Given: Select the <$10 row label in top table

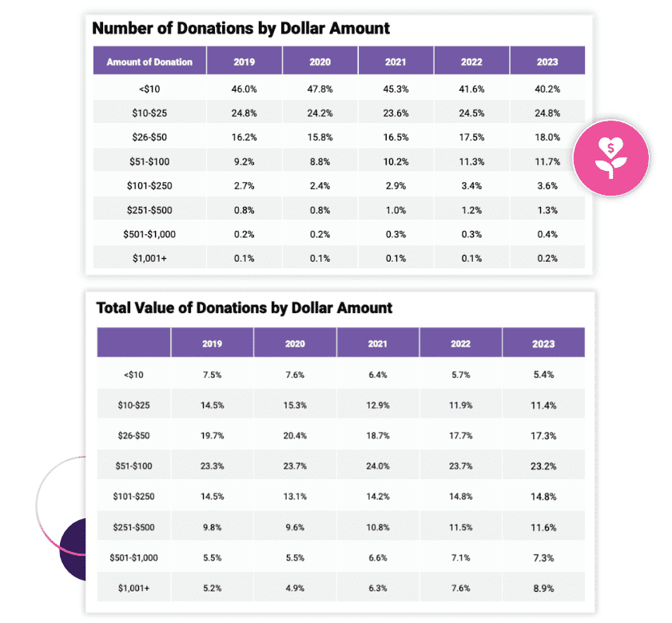Looking at the screenshot, I should (149, 89).
